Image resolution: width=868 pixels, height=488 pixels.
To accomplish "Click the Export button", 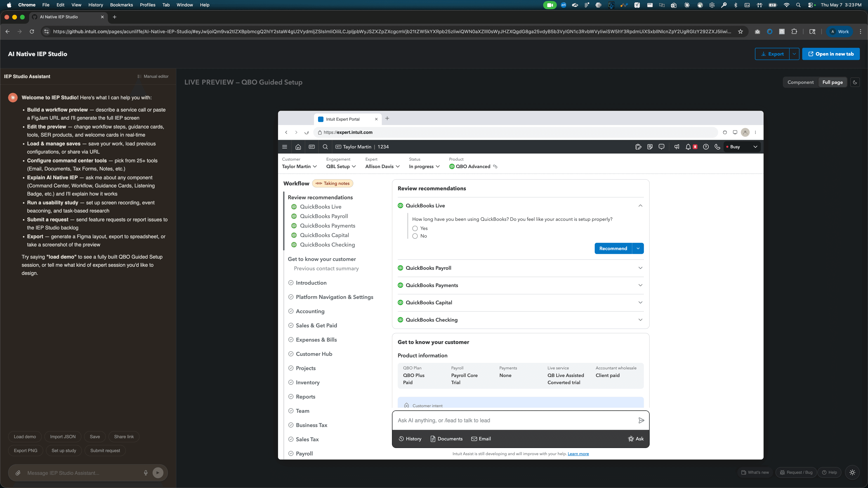I will [x=772, y=54].
